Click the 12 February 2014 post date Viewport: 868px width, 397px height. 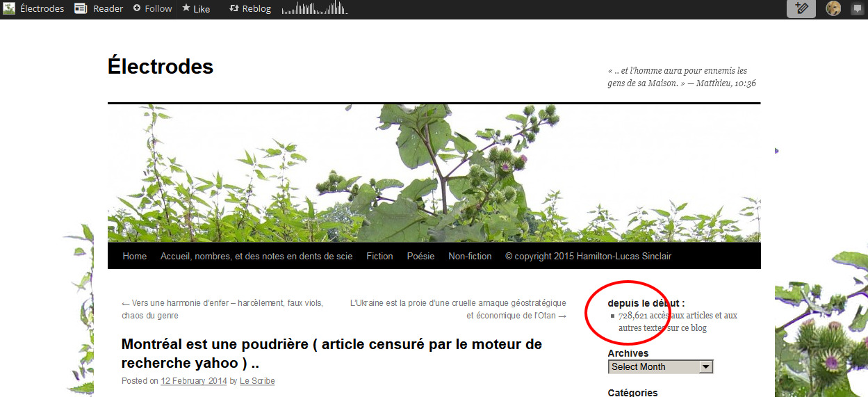(x=193, y=381)
